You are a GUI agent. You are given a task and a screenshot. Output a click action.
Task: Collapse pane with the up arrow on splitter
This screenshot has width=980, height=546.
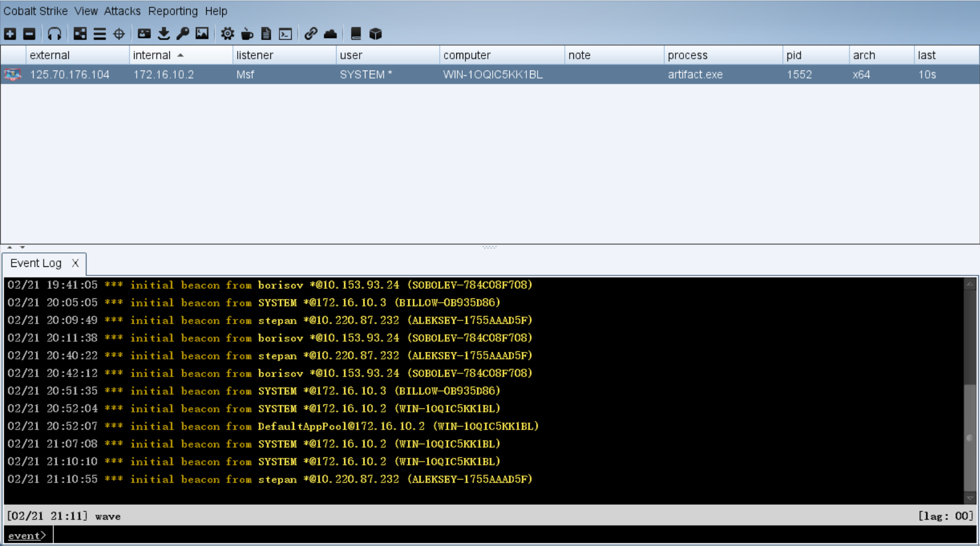[x=10, y=248]
